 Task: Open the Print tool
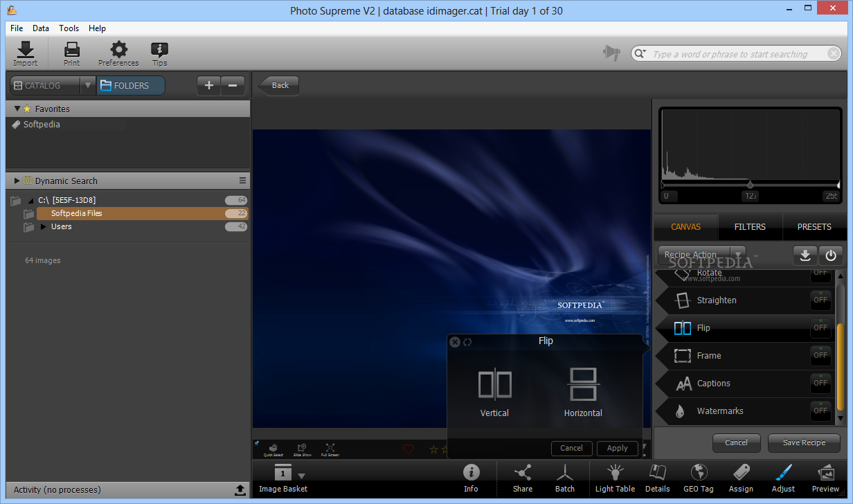72,53
